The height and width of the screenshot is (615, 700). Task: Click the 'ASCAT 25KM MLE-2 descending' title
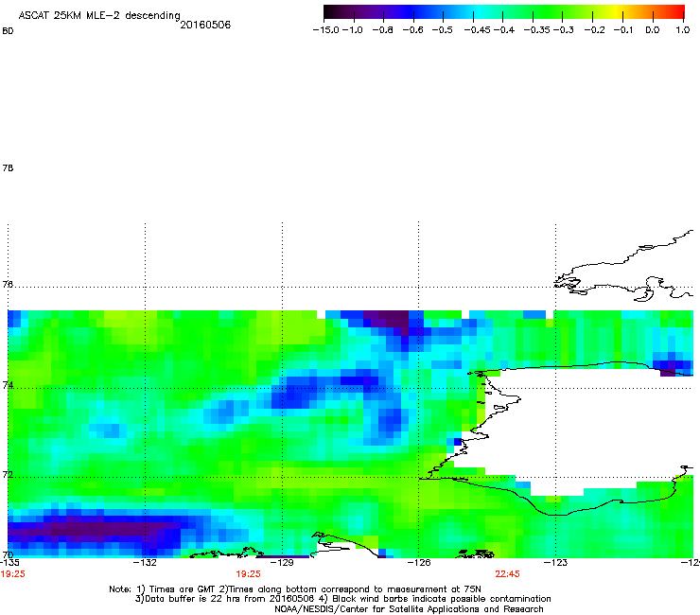(x=99, y=16)
